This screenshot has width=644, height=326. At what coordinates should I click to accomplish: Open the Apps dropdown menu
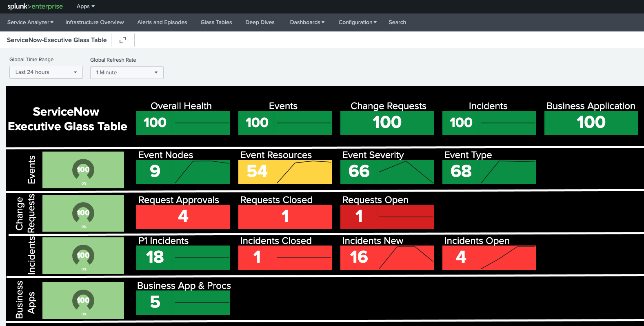86,7
